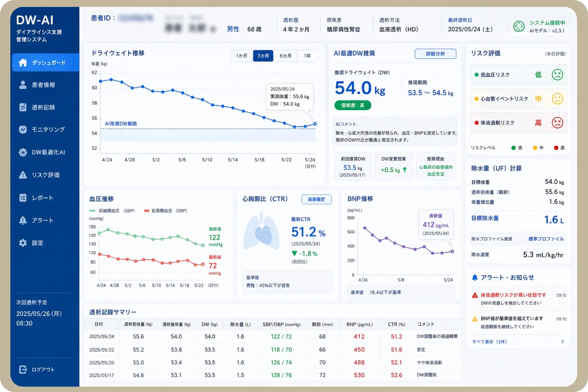Navigate to DW最適化AI

click(46, 152)
